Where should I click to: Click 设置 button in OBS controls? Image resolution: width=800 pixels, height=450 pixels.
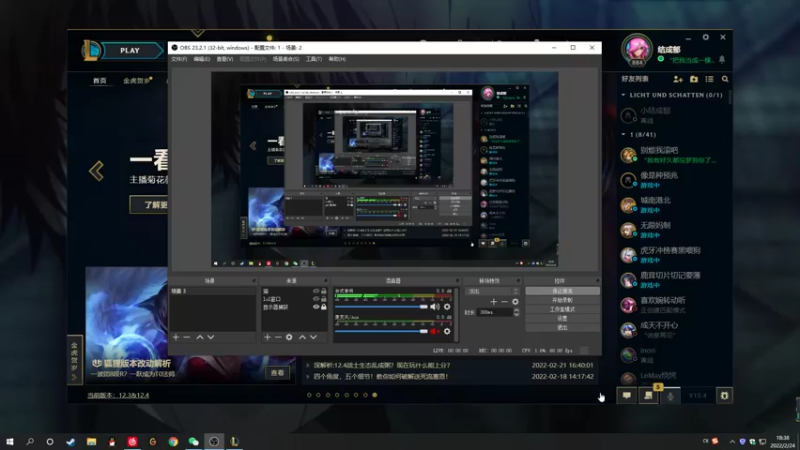click(x=562, y=318)
